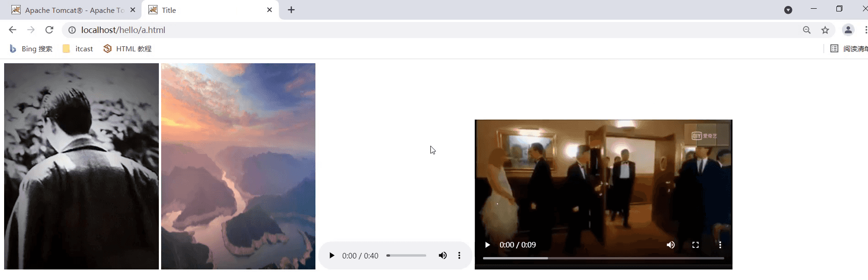Bookmark this page with the star
Image resolution: width=868 pixels, height=280 pixels.
[x=825, y=30]
